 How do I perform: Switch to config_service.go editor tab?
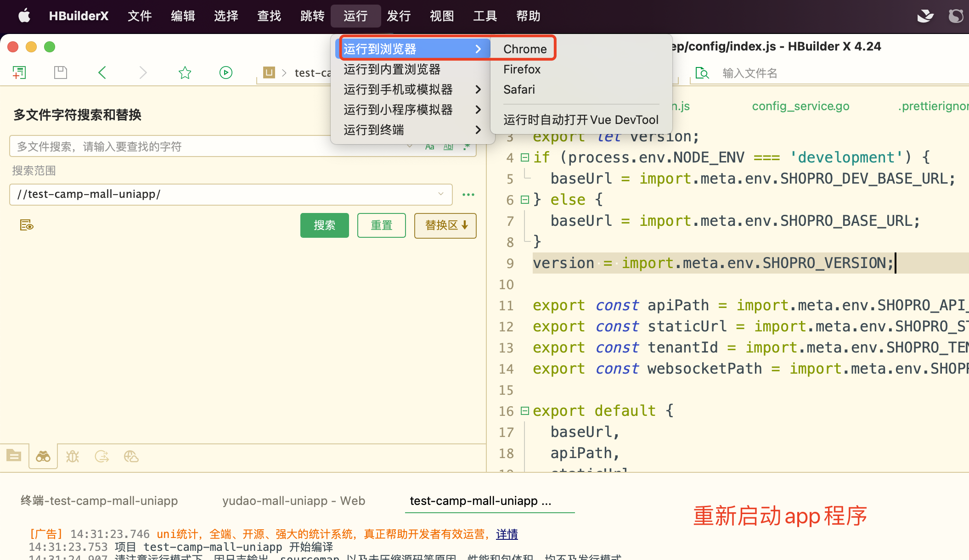pyautogui.click(x=800, y=106)
